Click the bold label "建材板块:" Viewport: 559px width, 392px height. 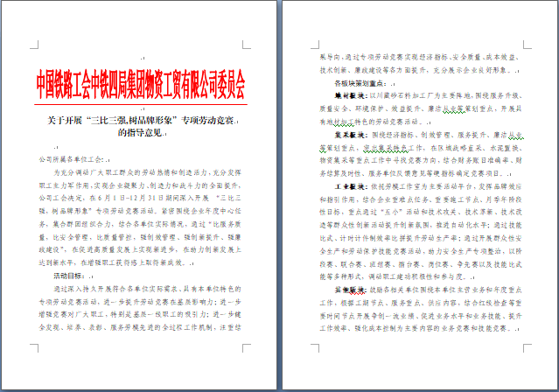point(351,96)
